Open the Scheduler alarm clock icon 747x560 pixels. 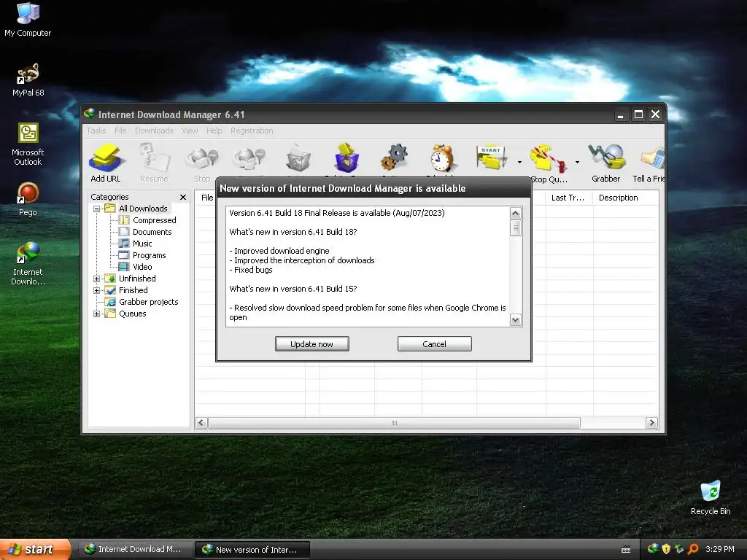click(442, 159)
